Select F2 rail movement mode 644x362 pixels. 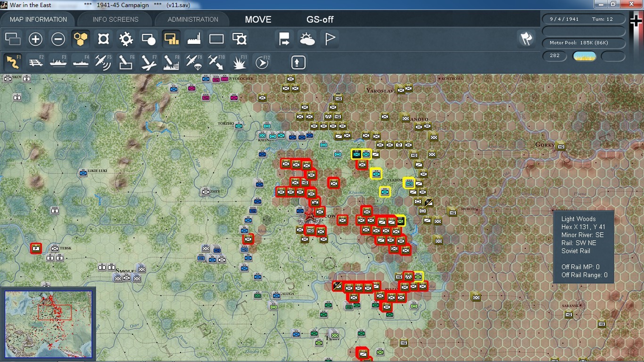pyautogui.click(x=35, y=62)
